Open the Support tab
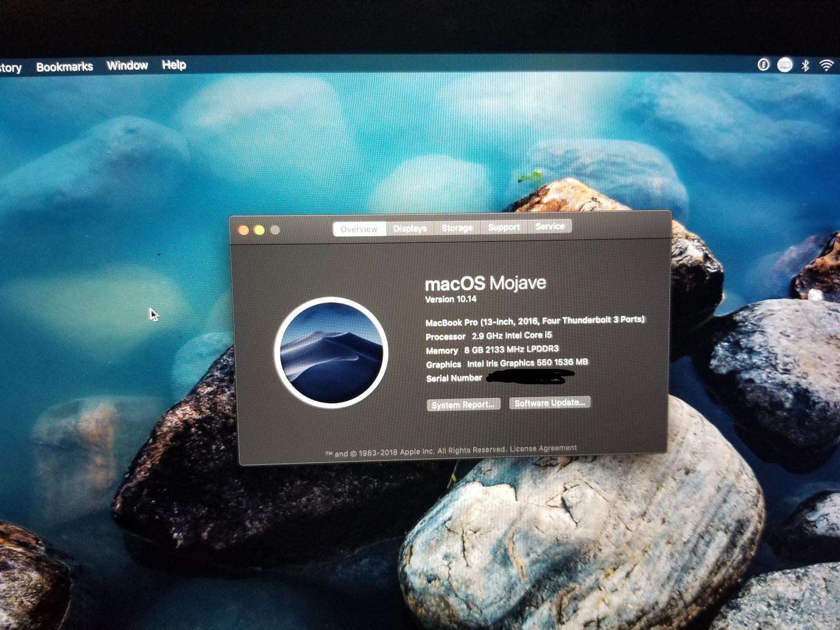 [503, 227]
